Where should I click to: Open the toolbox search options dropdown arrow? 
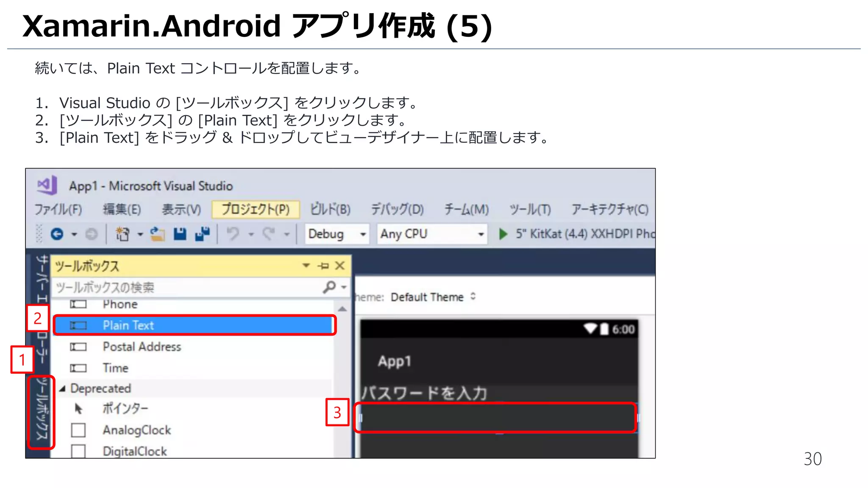pyautogui.click(x=344, y=287)
